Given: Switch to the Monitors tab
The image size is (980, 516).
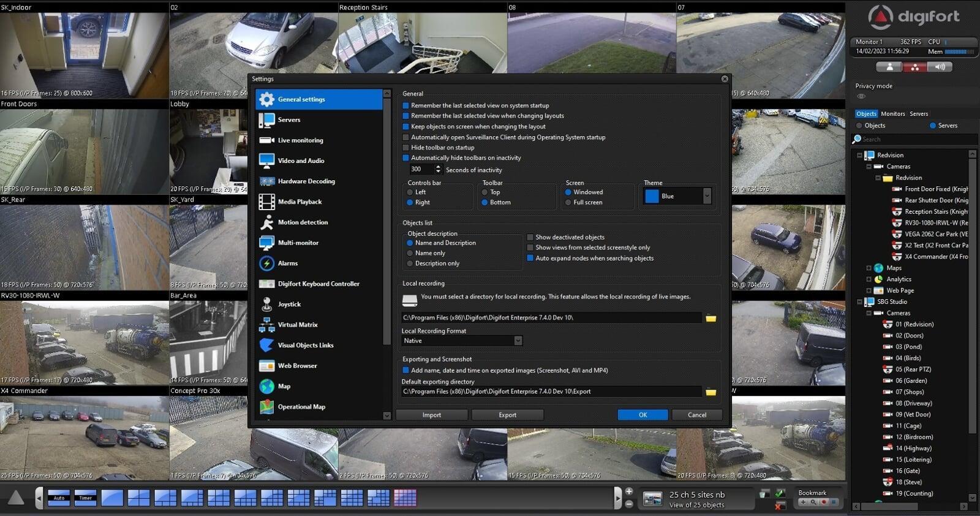Looking at the screenshot, I should pyautogui.click(x=892, y=114).
